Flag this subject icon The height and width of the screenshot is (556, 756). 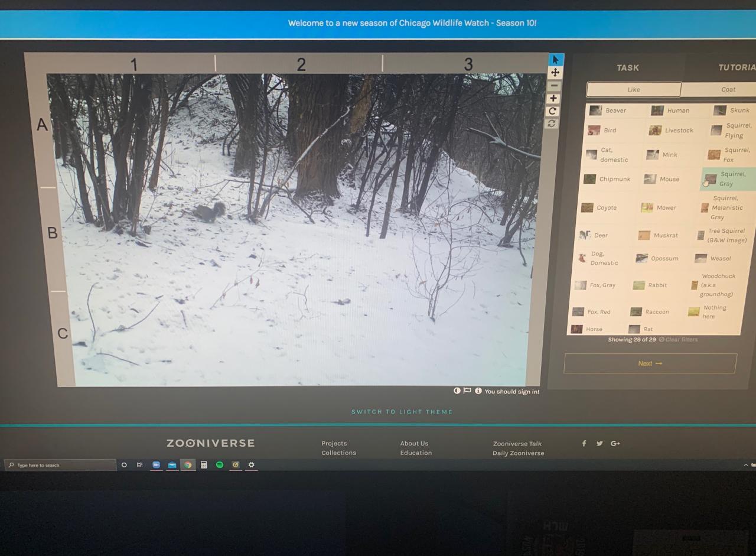coord(467,391)
